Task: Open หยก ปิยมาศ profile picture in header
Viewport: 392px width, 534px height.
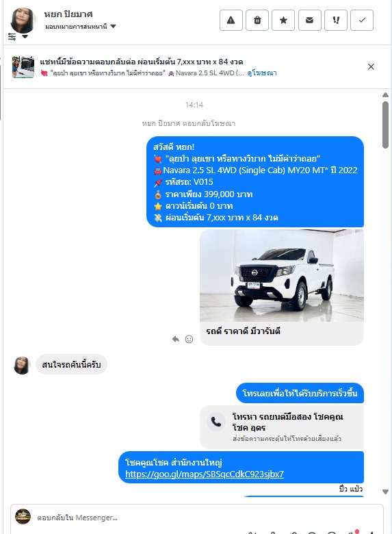Action: [x=23, y=20]
